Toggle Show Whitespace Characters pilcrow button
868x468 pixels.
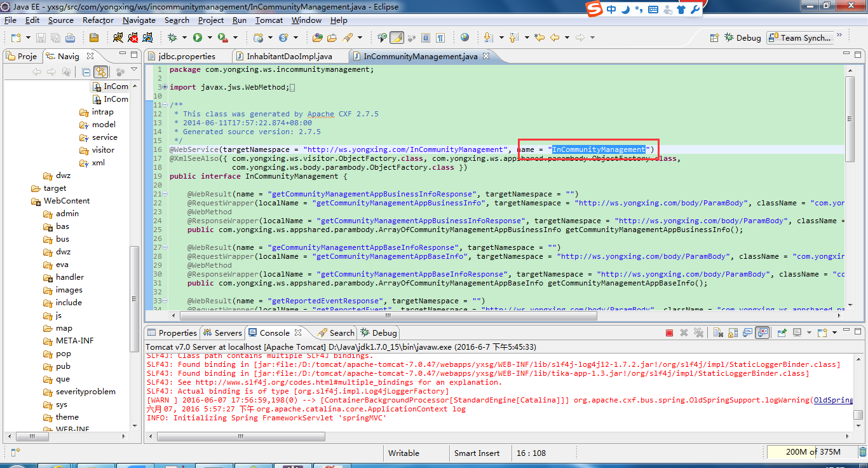440,38
